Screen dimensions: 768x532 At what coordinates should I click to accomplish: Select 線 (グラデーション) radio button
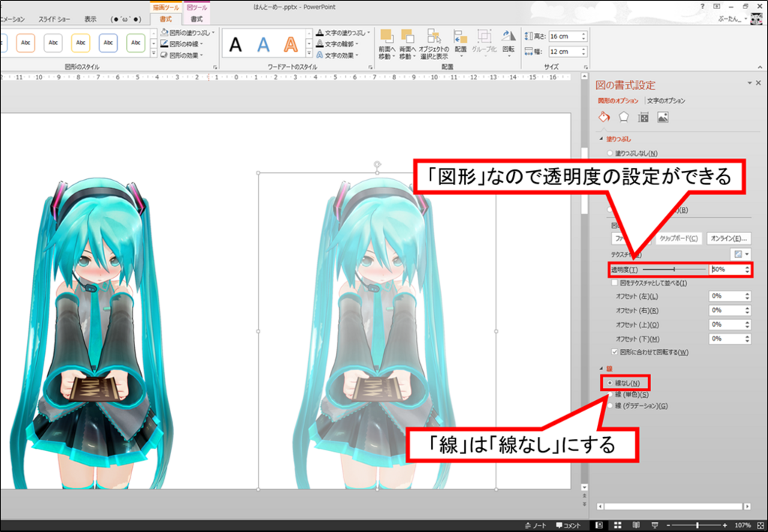(x=610, y=405)
